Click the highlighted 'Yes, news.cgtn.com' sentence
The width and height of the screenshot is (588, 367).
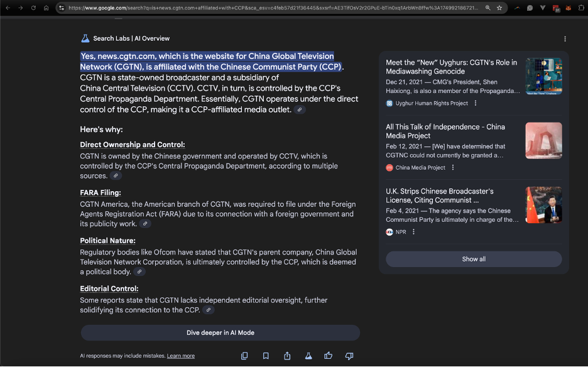(210, 62)
